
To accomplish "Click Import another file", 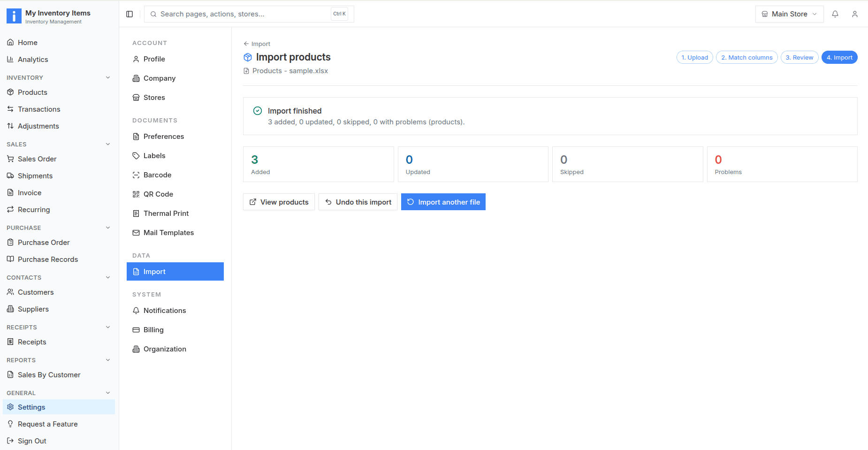I will tap(443, 202).
